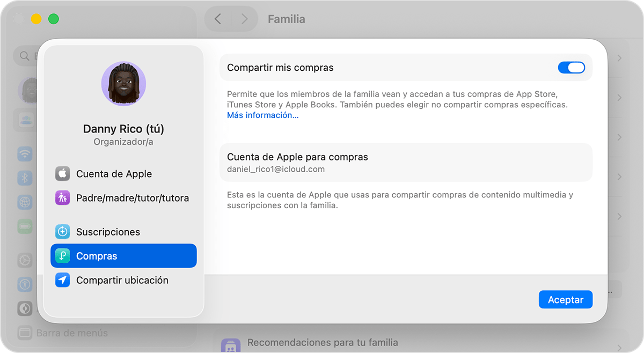Expand the top family settings row chevron

point(620,57)
